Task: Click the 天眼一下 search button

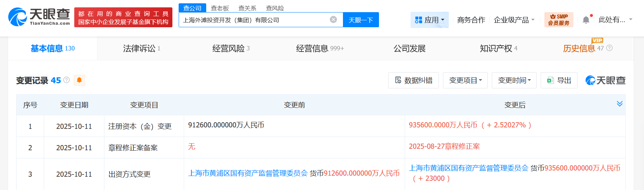Action: tap(361, 20)
